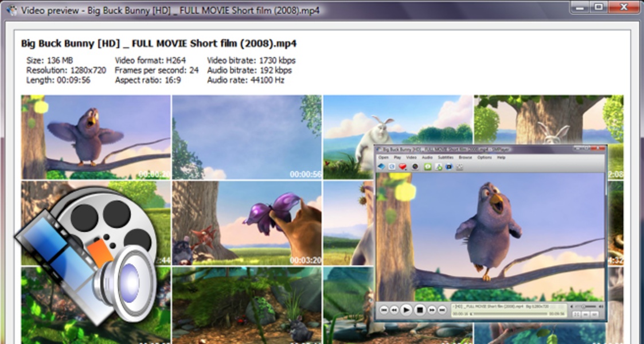644x344 pixels.
Task: Open the Audio menu in SMPlayer
Action: click(x=427, y=157)
